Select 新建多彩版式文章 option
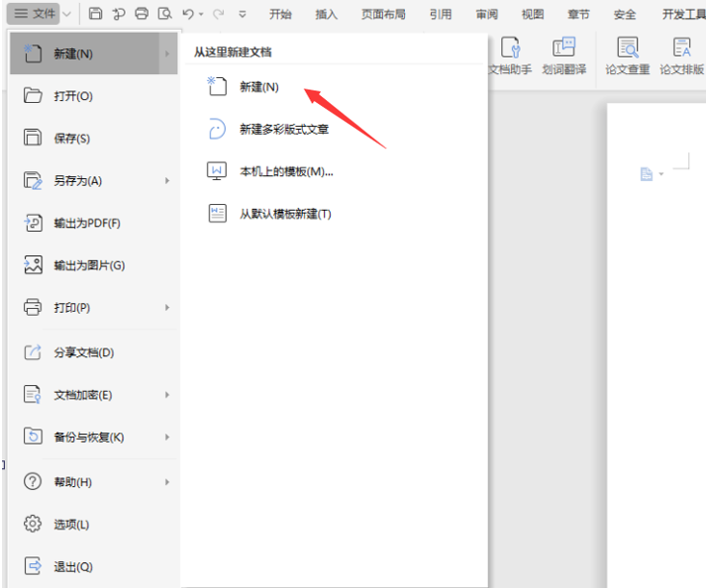This screenshot has width=706, height=588. (x=284, y=130)
